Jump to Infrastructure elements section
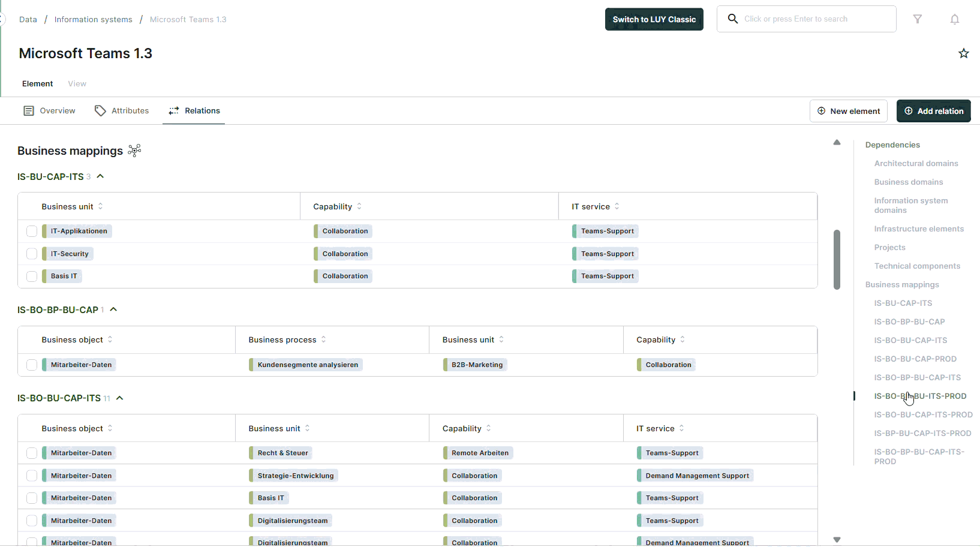This screenshot has height=547, width=980. (919, 229)
